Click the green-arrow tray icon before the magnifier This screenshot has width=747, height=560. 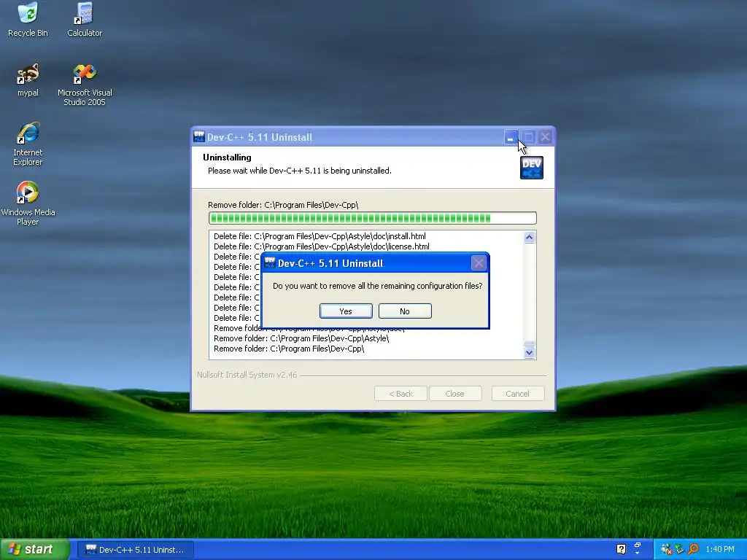click(680, 549)
